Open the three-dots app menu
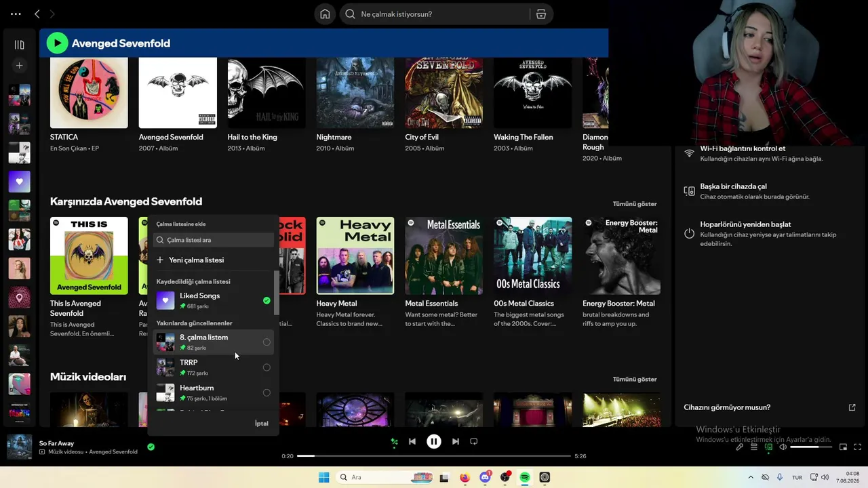Viewport: 868px width, 488px height. coord(16,14)
